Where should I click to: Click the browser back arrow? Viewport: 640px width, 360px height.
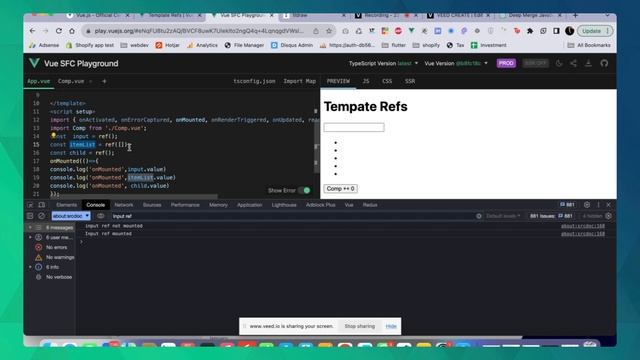tap(33, 31)
